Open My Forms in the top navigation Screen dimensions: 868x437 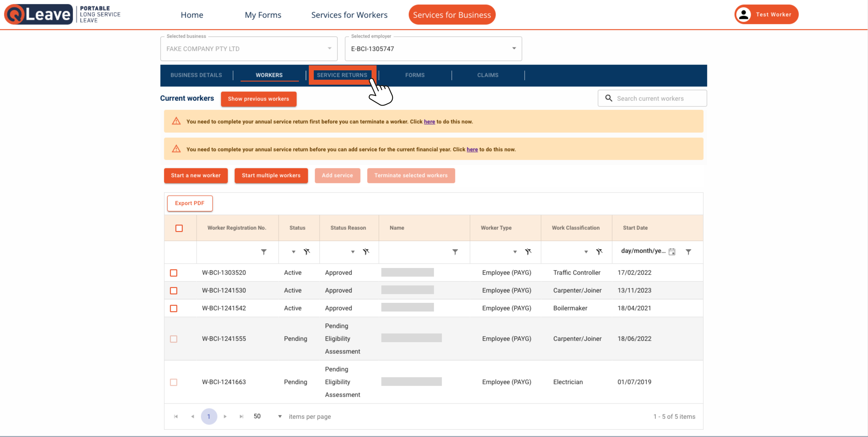tap(263, 15)
